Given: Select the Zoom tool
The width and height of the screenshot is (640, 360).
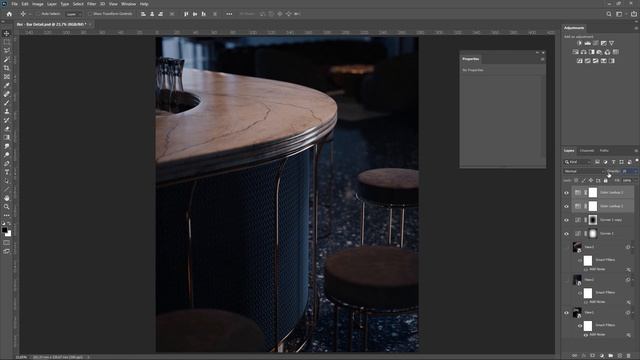Looking at the screenshot, I should click(x=7, y=207).
